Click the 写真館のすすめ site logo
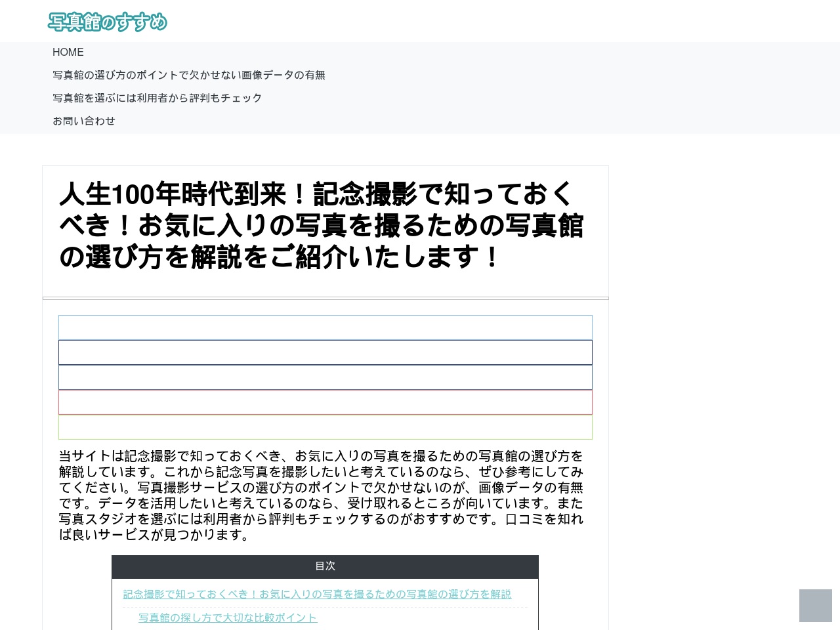The height and width of the screenshot is (630, 840). (108, 22)
